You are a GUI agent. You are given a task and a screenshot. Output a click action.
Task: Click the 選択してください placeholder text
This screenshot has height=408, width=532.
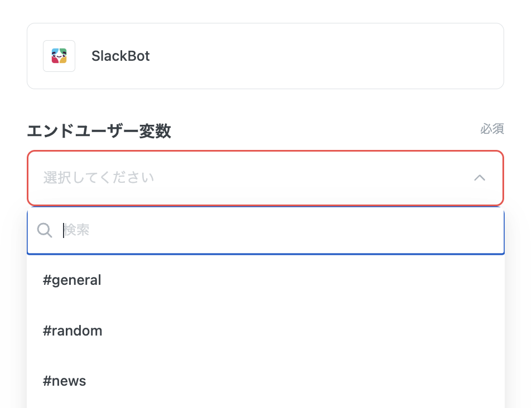[99, 178]
